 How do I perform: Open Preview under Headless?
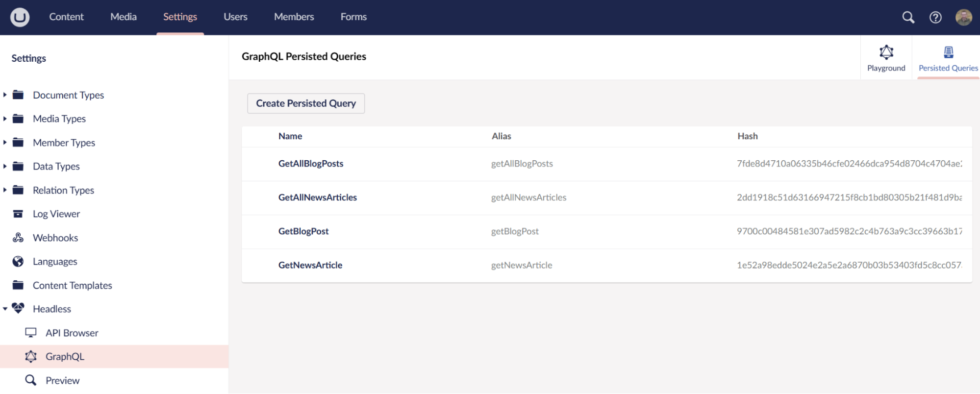62,380
